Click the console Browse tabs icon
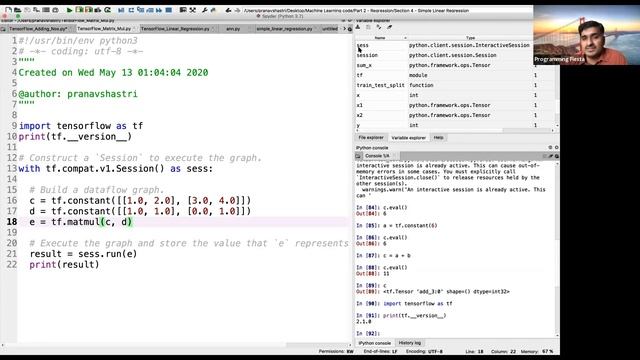Image resolution: width=640 pixels, height=360 pixels. point(358,156)
